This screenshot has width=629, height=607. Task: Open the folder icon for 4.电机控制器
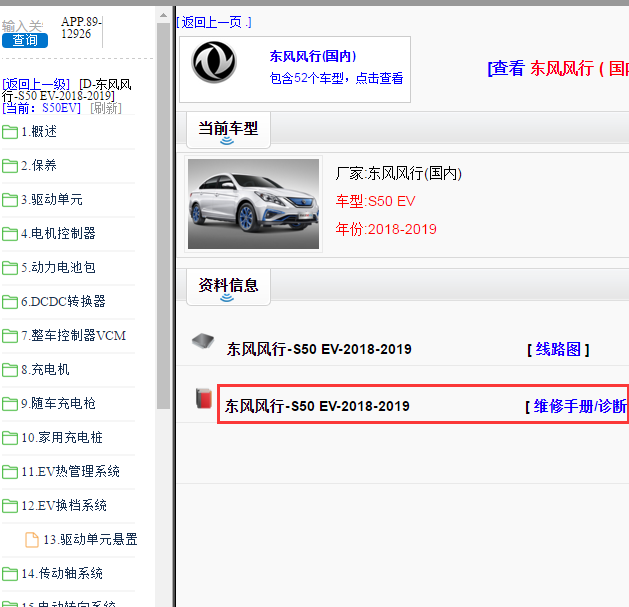pos(10,234)
